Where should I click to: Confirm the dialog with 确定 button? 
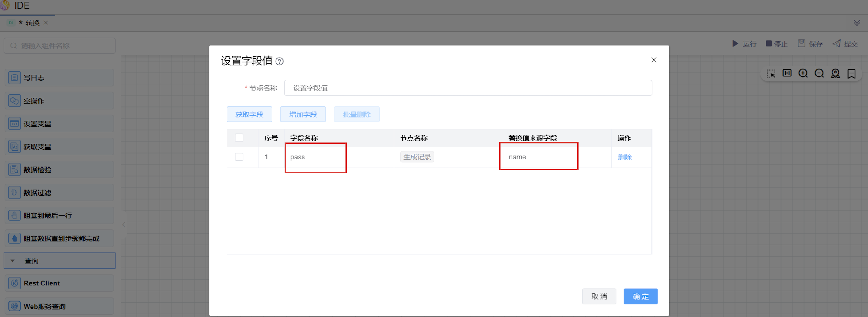[x=640, y=296]
